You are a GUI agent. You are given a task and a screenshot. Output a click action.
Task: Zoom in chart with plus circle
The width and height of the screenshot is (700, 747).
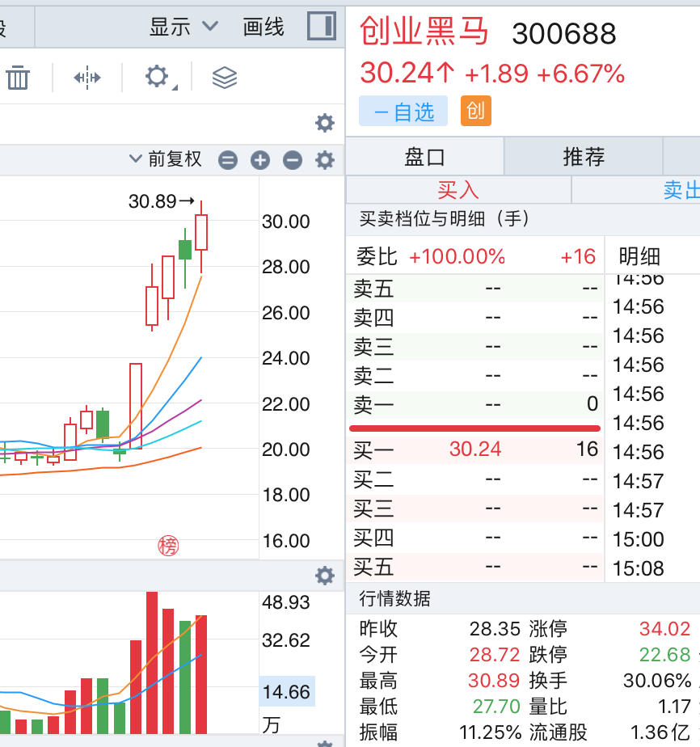coord(260,160)
